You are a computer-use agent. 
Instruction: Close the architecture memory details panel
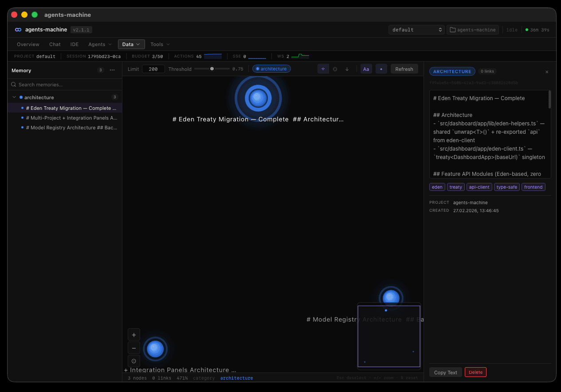tap(547, 72)
